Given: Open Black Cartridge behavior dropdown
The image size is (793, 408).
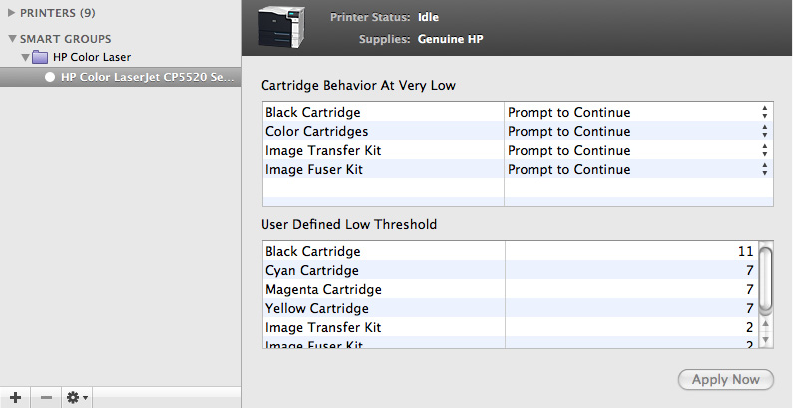Looking at the screenshot, I should (764, 113).
